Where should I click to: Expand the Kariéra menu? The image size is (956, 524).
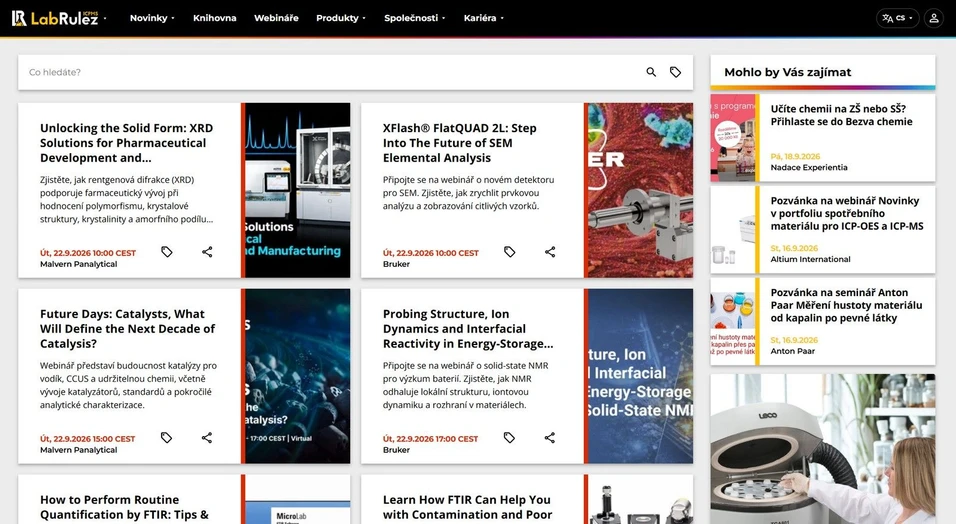tap(483, 18)
